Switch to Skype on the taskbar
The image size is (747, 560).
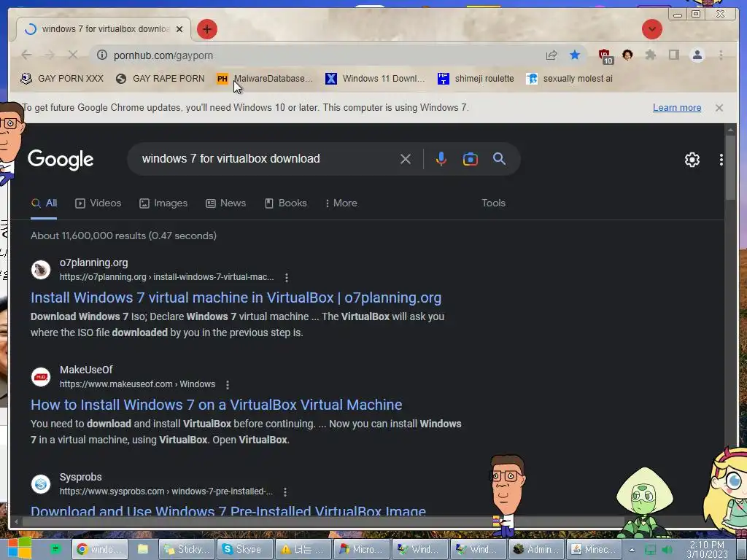245,550
